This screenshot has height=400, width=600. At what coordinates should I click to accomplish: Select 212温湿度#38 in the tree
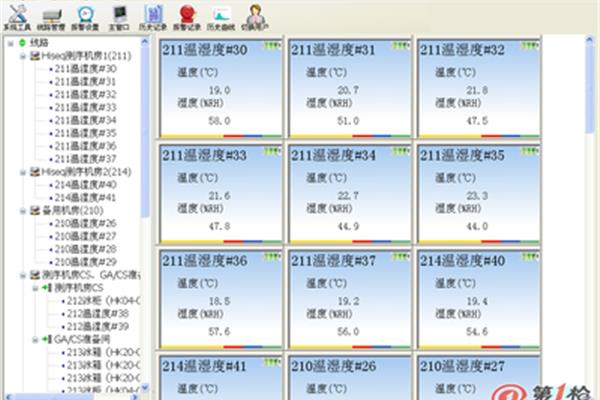(98, 314)
